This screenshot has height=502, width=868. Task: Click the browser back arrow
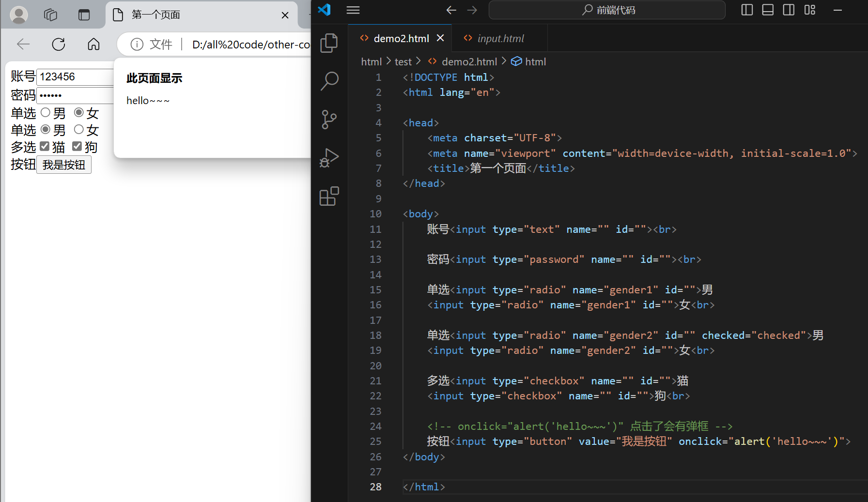pos(23,45)
